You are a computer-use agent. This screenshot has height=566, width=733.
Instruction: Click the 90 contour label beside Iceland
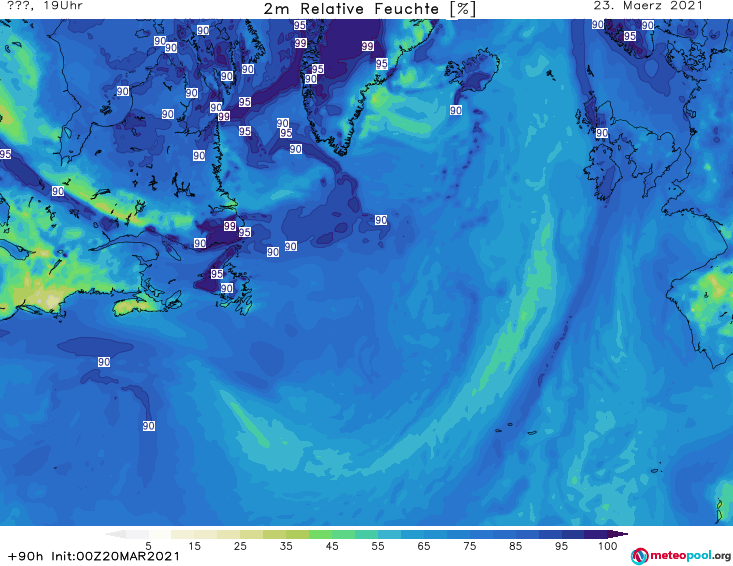(x=456, y=110)
